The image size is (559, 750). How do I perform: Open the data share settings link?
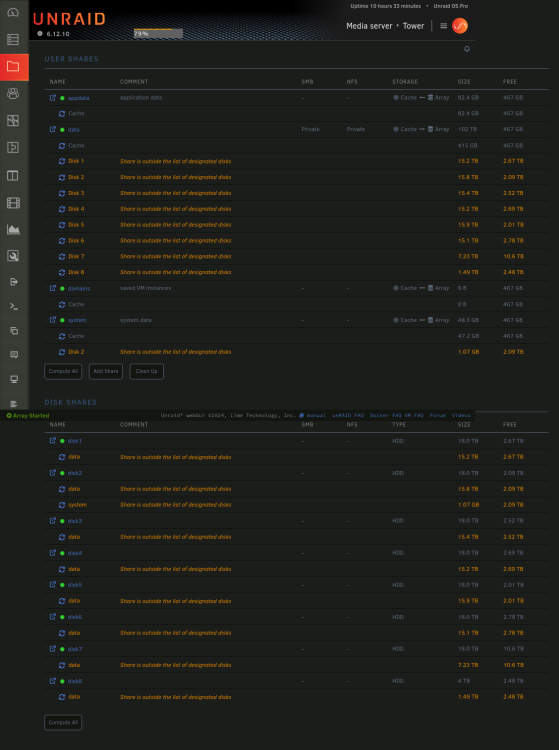coord(73,130)
